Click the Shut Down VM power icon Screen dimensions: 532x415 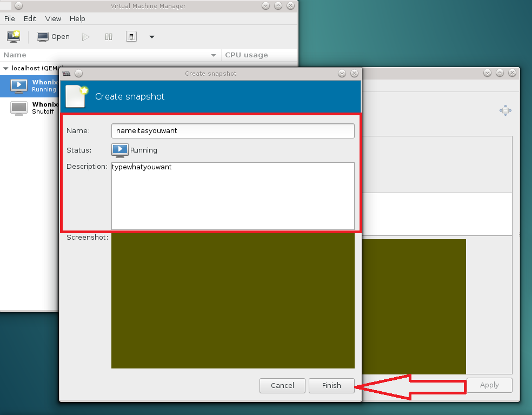tap(131, 37)
